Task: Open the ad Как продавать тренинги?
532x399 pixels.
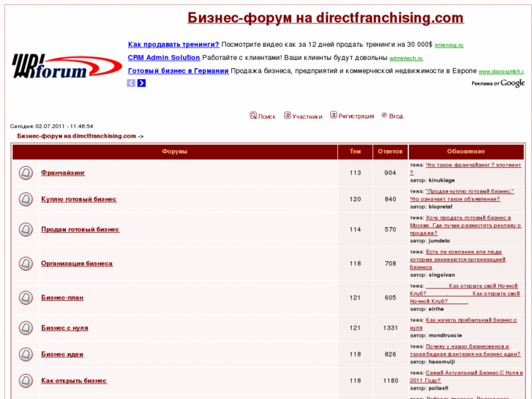Action: pyautogui.click(x=173, y=45)
